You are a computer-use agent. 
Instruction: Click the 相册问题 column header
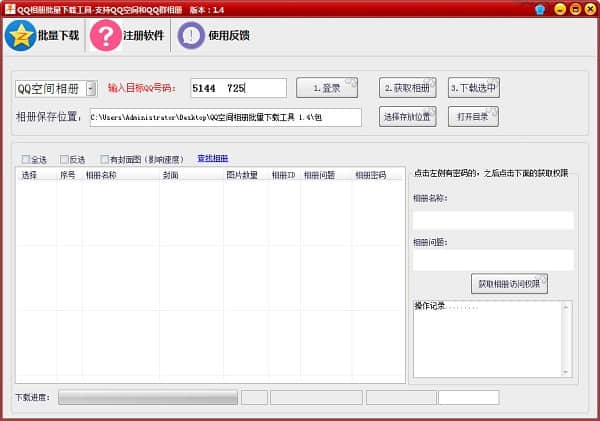click(320, 175)
